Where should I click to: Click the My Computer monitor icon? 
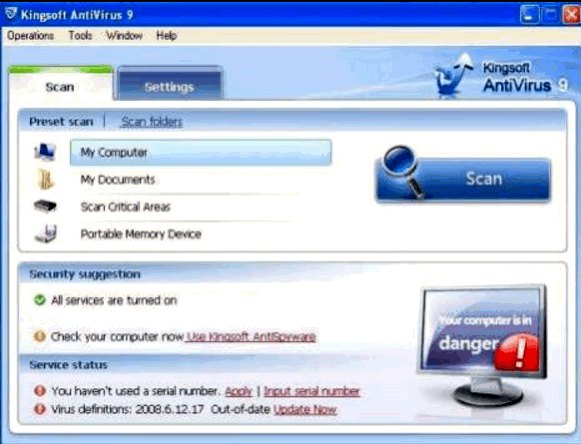click(x=45, y=152)
